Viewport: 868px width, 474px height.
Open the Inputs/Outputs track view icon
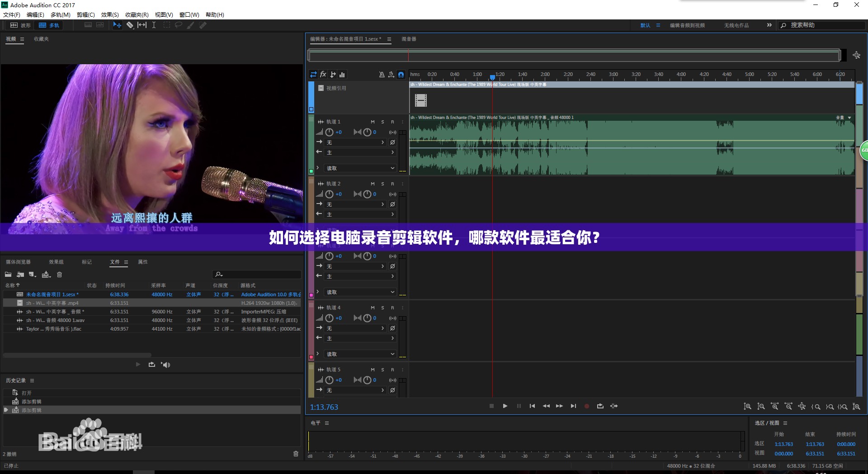[313, 75]
